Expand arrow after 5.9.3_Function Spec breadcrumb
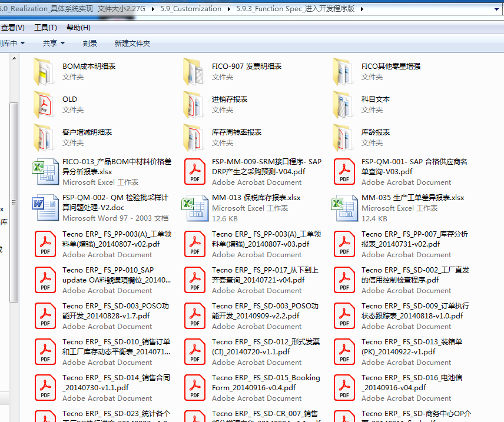This screenshot has height=422, width=504. point(362,9)
